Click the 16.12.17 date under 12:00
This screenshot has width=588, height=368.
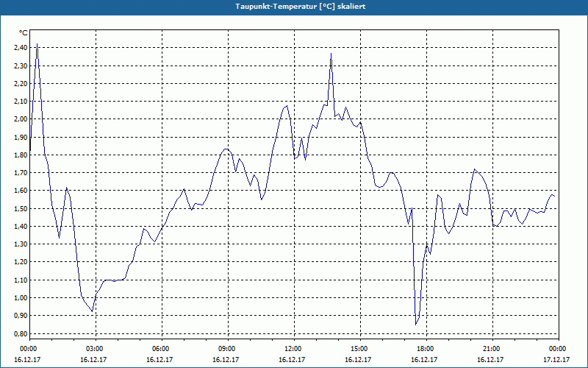(292, 359)
